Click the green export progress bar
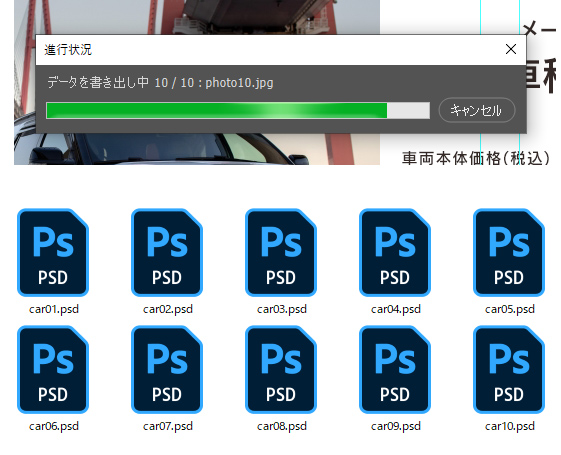This screenshot has height=455, width=561. coord(238,111)
